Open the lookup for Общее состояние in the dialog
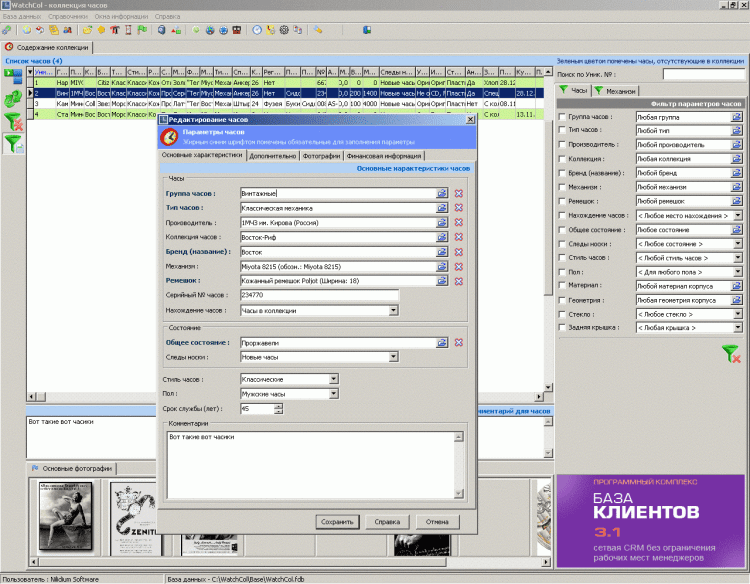Viewport: 750px width, 584px height. coord(442,342)
